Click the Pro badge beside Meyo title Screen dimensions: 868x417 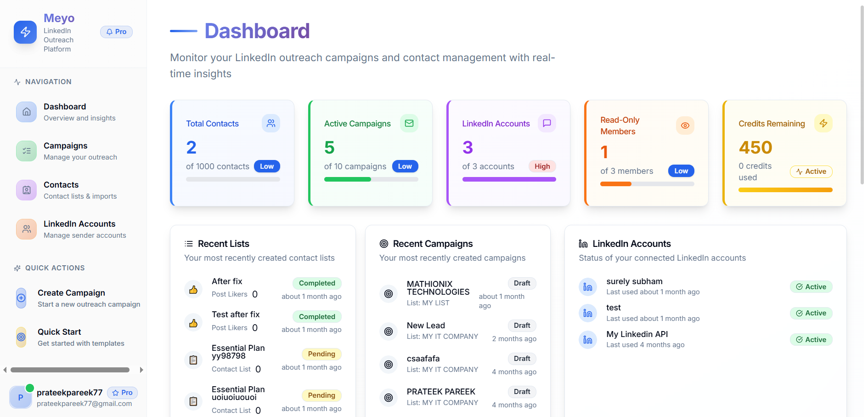click(x=117, y=32)
